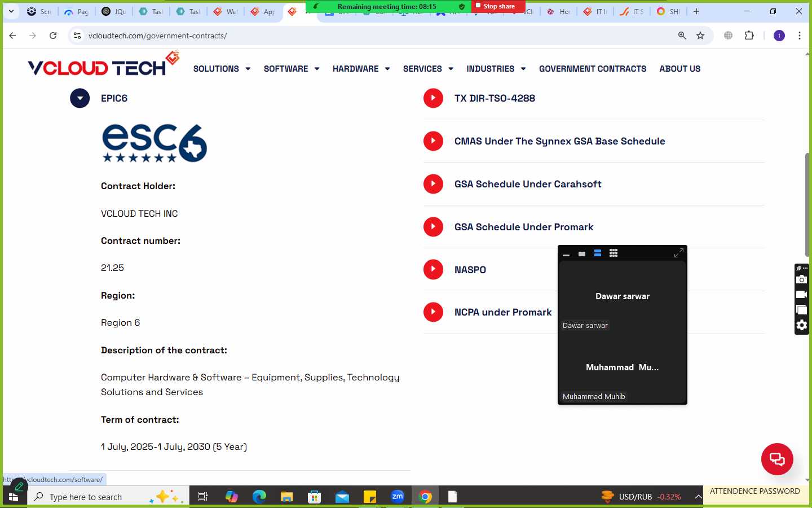Select Dawar sarwar video tile

[623, 296]
